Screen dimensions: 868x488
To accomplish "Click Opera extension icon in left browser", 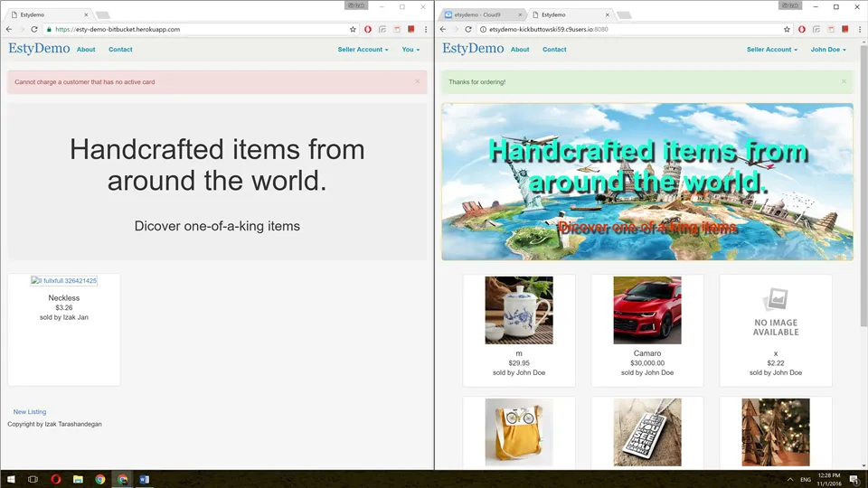I will [x=368, y=29].
